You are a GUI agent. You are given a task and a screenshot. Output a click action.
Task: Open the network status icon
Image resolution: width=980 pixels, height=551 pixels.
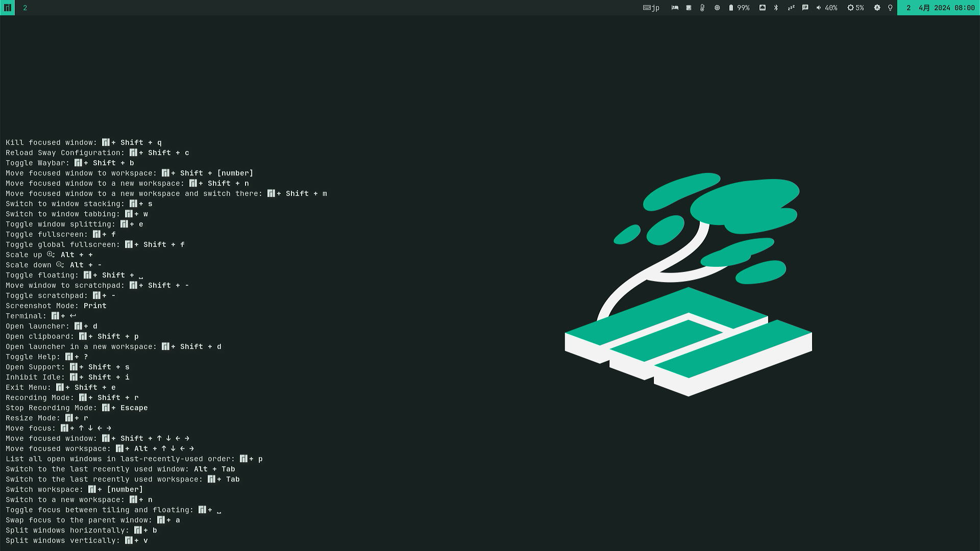click(x=762, y=8)
